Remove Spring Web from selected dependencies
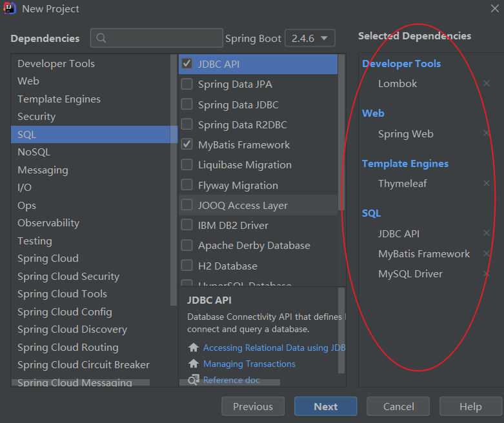The image size is (504, 423). click(487, 133)
